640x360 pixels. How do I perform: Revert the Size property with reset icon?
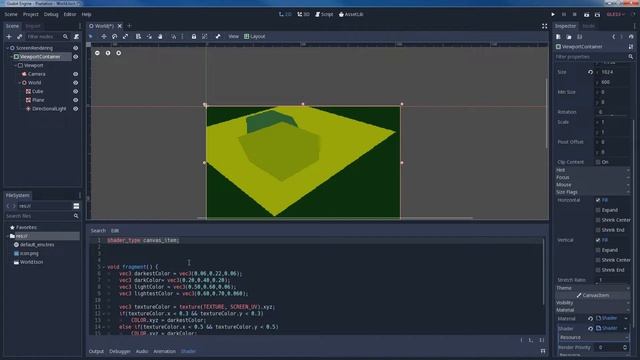click(x=591, y=72)
